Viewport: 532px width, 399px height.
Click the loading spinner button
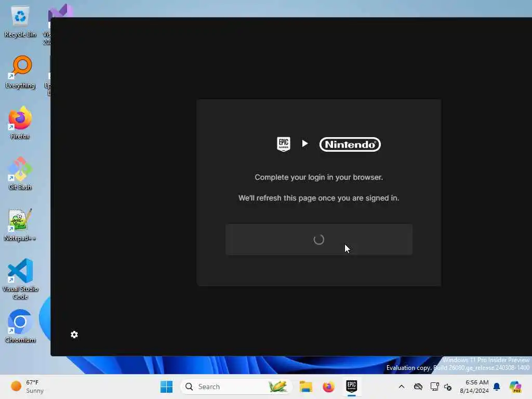click(x=318, y=240)
